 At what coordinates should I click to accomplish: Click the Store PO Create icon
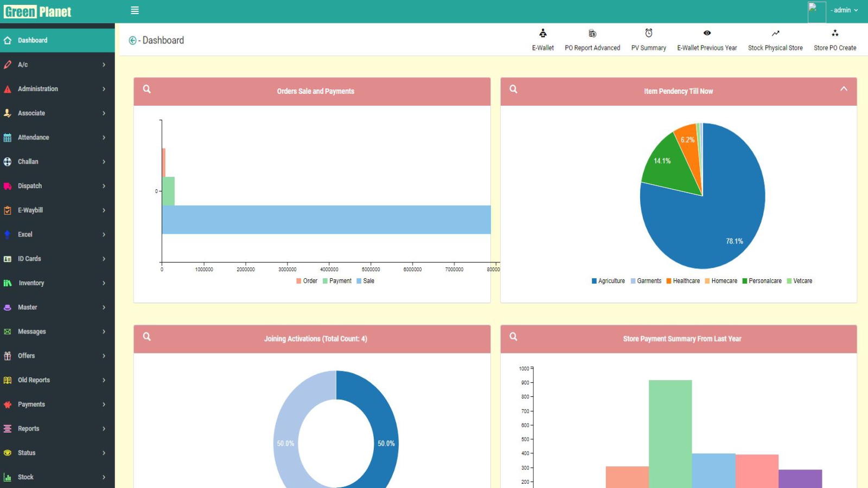tap(835, 34)
